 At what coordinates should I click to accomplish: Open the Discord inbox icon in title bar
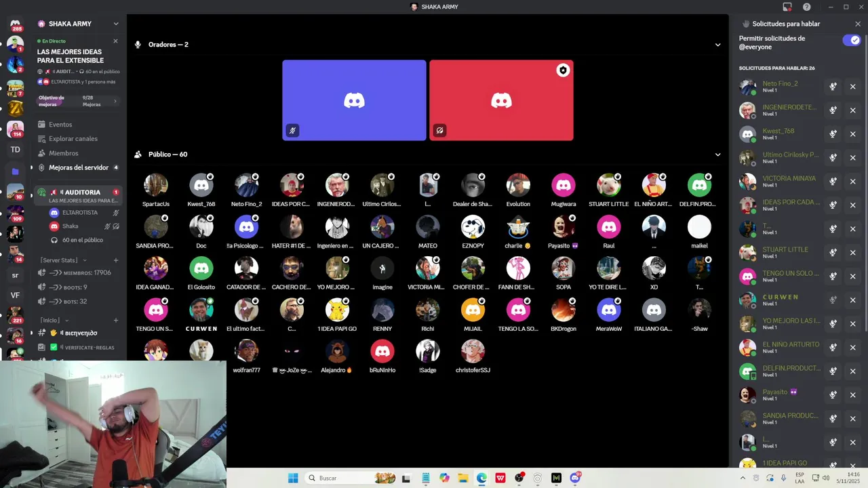tap(787, 7)
